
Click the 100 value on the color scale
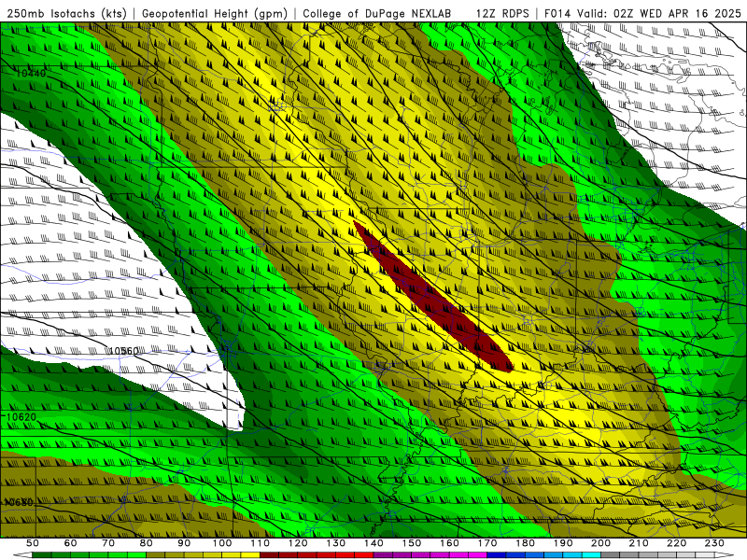click(x=222, y=543)
